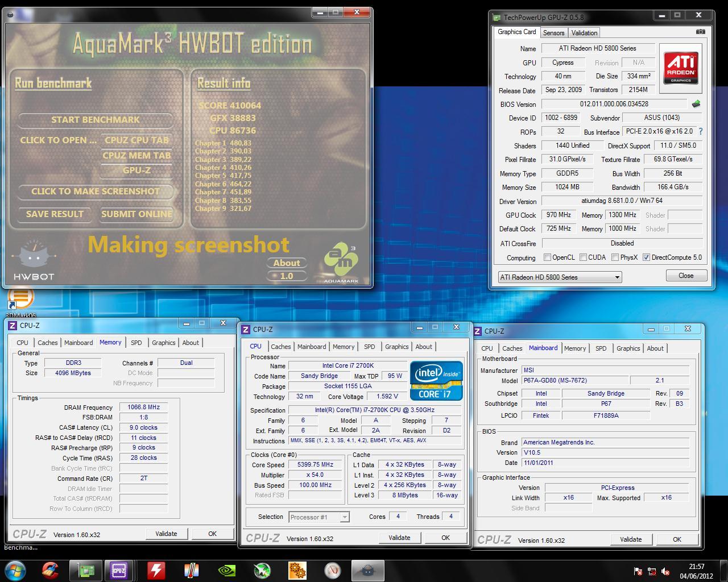Open Action Center flag tray icon
The image size is (728, 582).
pos(638,571)
